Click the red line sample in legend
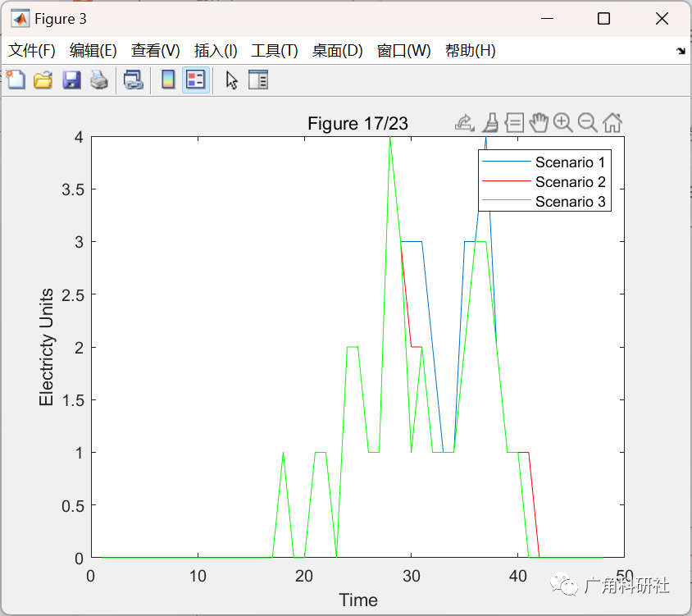The image size is (692, 616). [x=506, y=181]
